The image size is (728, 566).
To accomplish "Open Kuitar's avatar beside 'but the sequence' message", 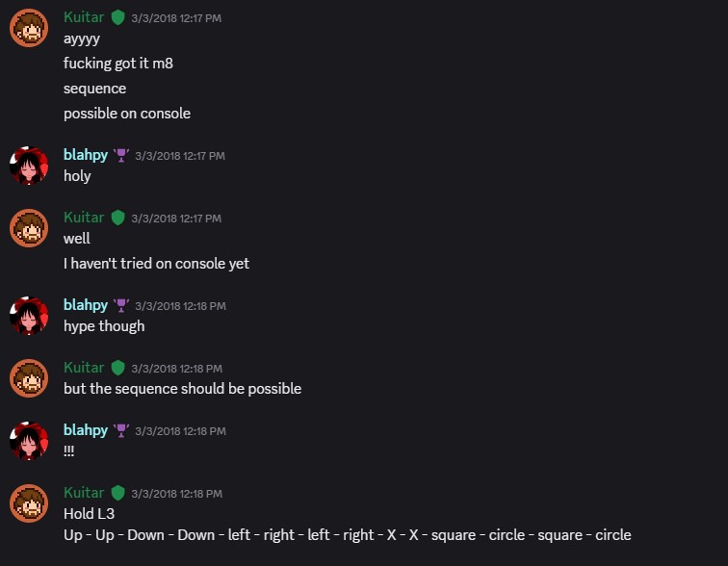I will [x=29, y=378].
